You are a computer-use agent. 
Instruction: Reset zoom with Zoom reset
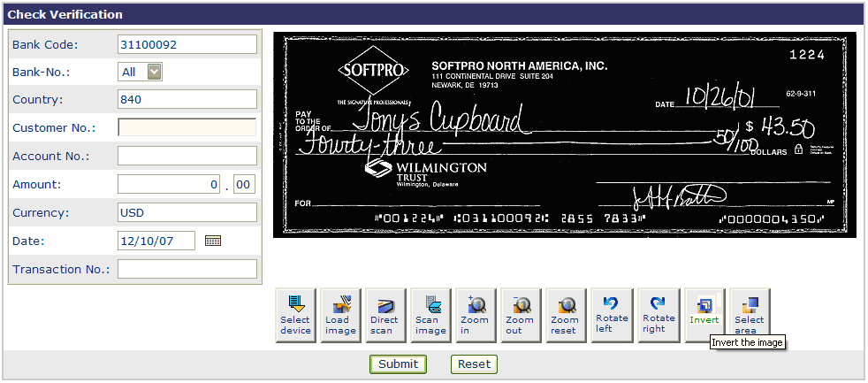pos(566,315)
